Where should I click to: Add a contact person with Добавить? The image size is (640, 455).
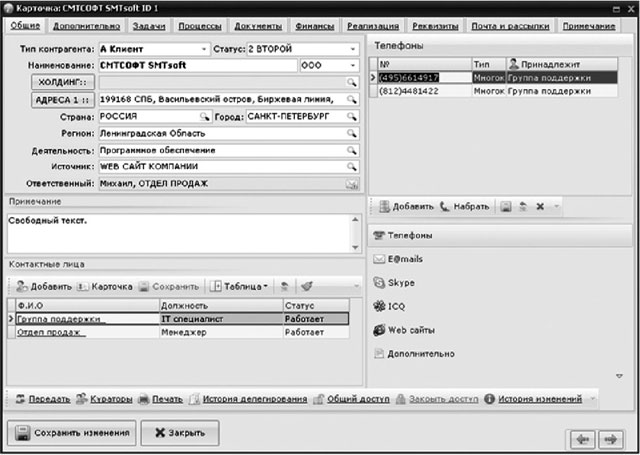point(44,287)
